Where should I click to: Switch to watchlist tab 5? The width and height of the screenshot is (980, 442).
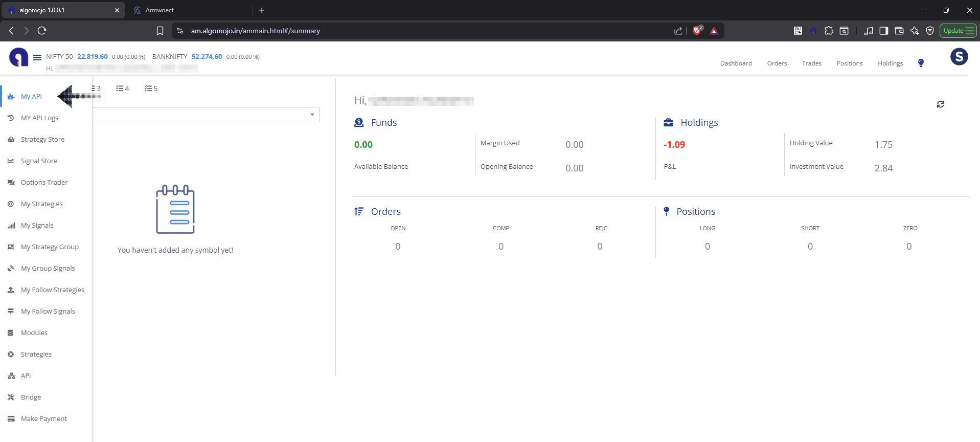coord(151,89)
